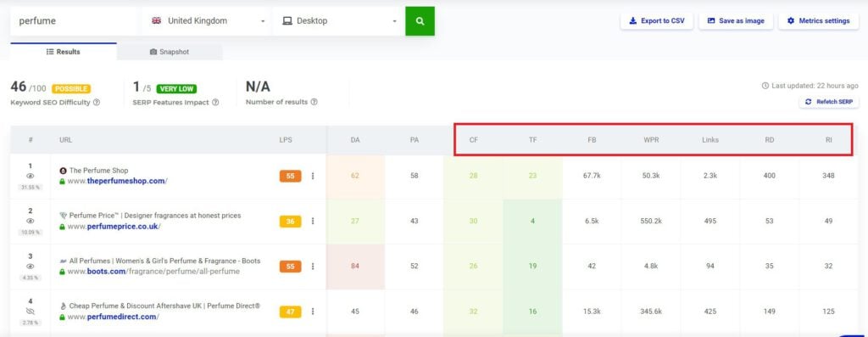
Task: Toggle eye icon for result row 1
Action: 31,176
